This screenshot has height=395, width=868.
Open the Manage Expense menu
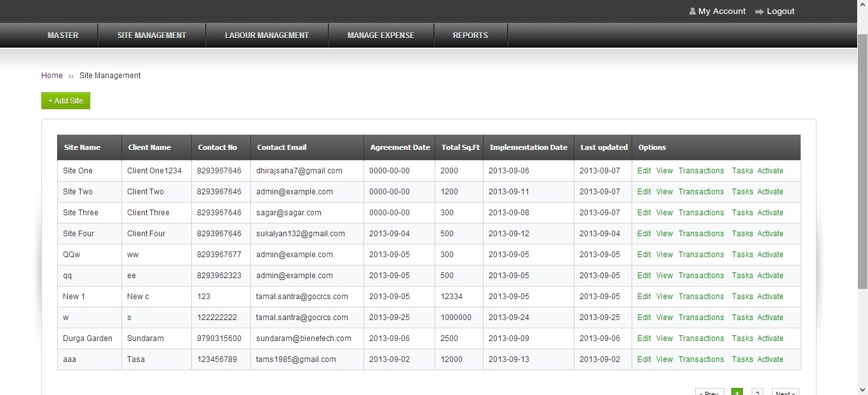pyautogui.click(x=381, y=36)
